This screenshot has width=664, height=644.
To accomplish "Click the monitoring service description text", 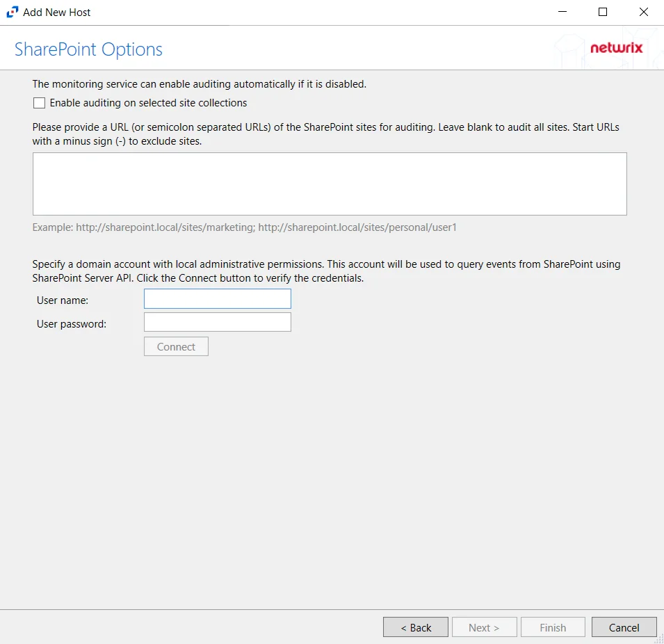I will (199, 84).
